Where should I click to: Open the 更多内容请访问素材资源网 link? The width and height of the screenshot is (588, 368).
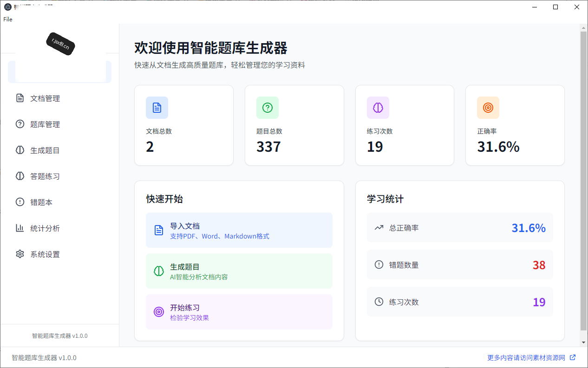[526, 358]
